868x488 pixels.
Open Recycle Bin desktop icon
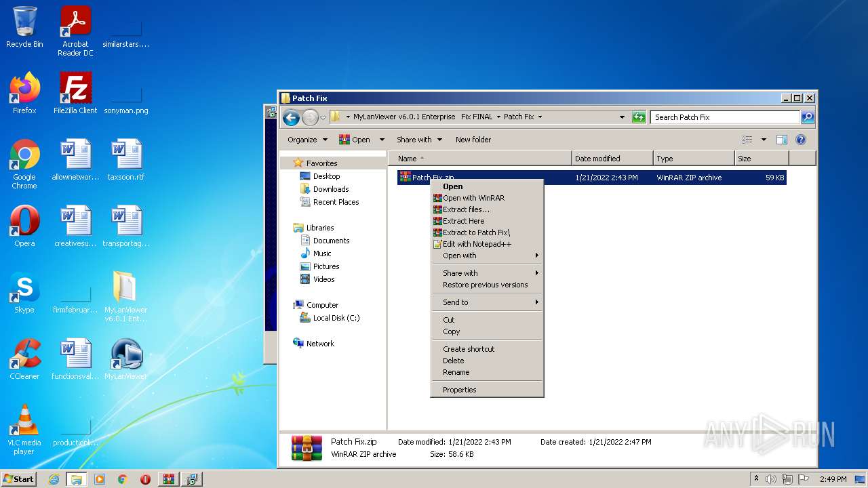(x=24, y=27)
